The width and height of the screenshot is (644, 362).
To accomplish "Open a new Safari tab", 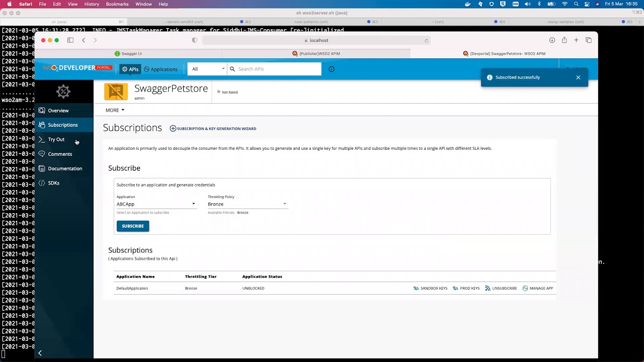I will (576, 40).
